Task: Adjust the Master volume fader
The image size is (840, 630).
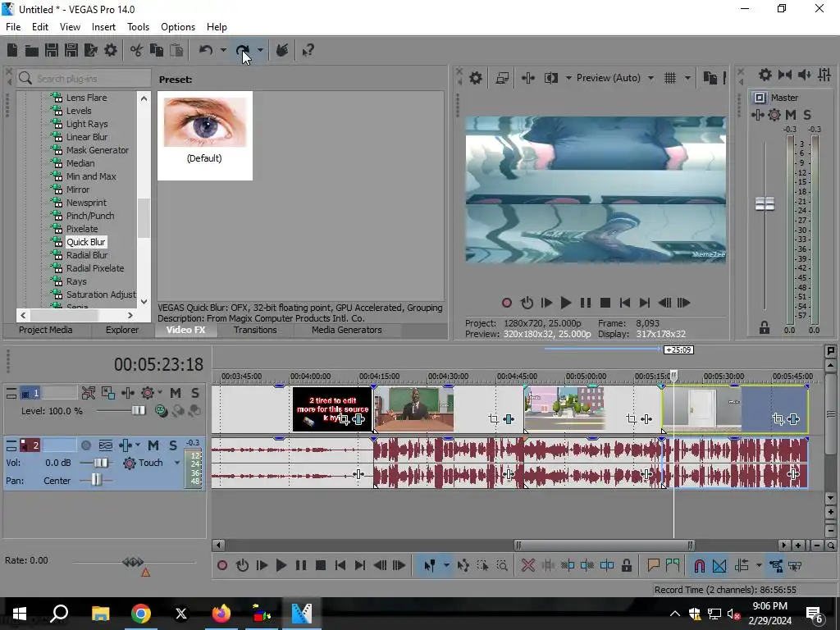Action: pos(765,203)
